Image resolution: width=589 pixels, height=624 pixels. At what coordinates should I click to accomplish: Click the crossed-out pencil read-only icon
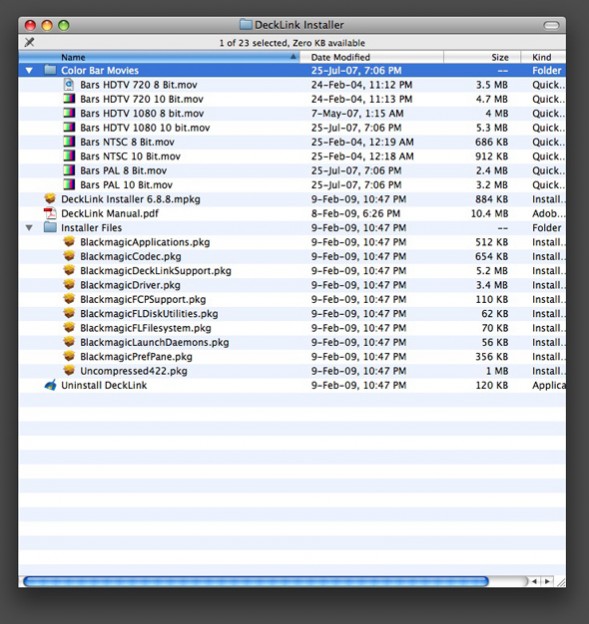pyautogui.click(x=29, y=42)
